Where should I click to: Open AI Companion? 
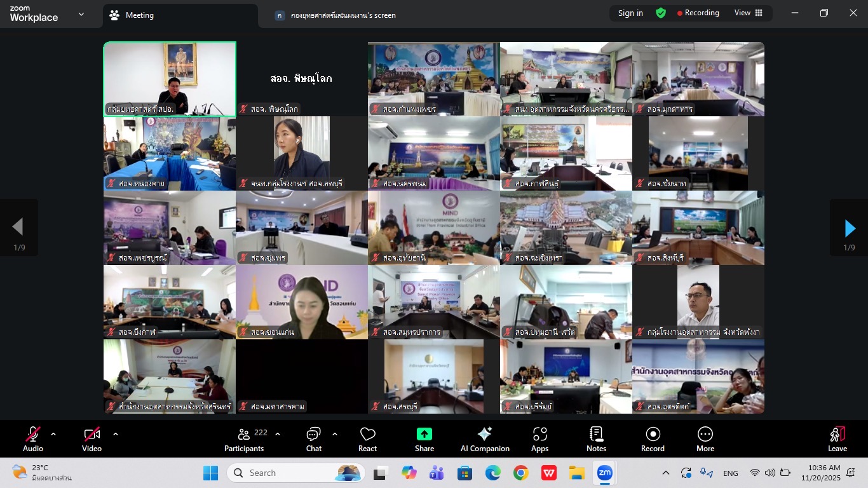485,439
